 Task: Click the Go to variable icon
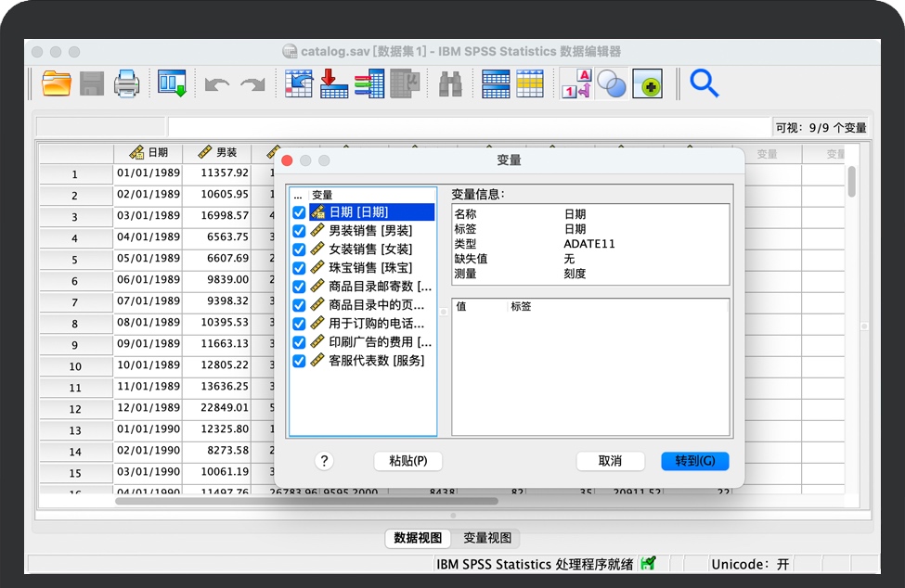(x=333, y=84)
